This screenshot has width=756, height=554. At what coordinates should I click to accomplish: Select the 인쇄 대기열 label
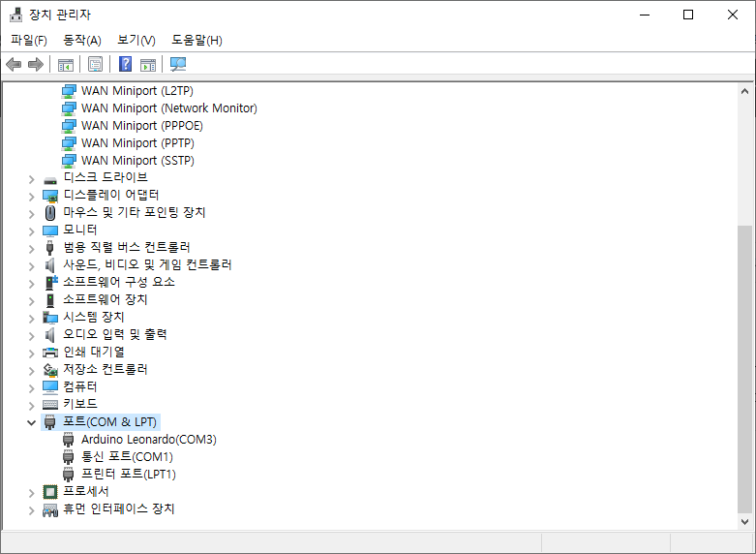click(94, 352)
